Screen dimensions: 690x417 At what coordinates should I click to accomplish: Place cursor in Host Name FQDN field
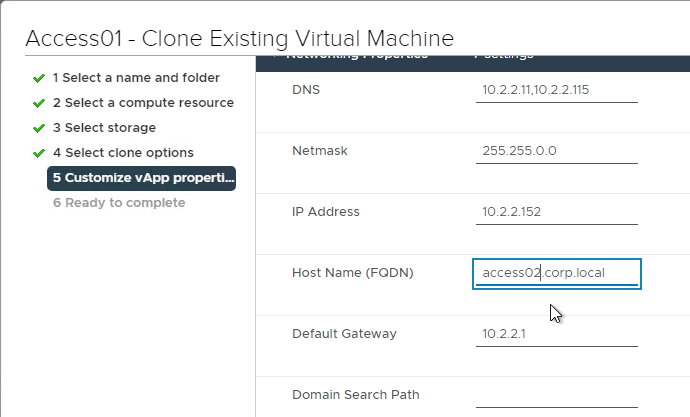(557, 274)
